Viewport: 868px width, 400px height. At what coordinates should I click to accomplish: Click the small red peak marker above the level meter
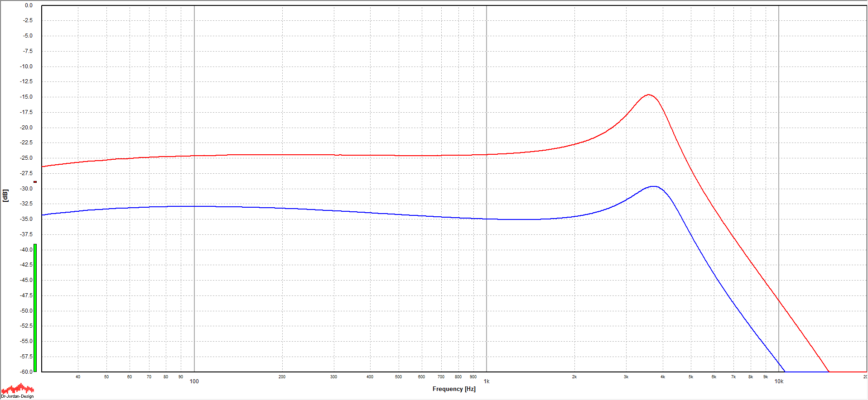coord(35,182)
